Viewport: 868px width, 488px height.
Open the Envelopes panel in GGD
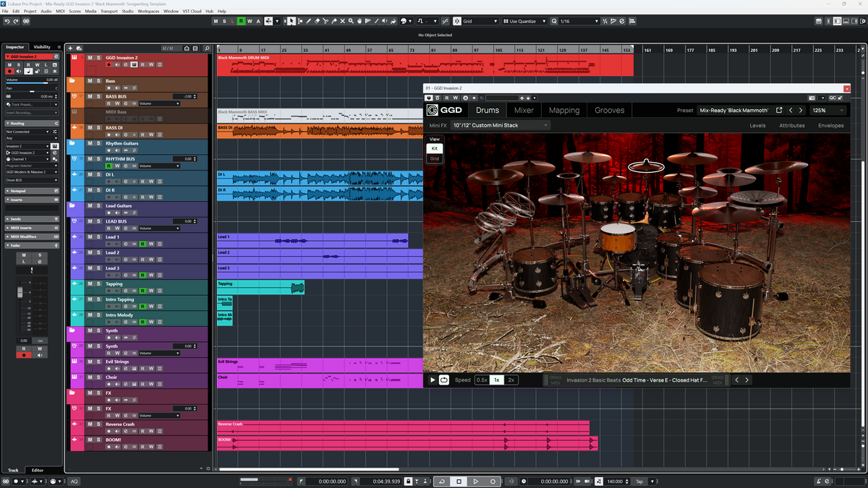coord(830,125)
